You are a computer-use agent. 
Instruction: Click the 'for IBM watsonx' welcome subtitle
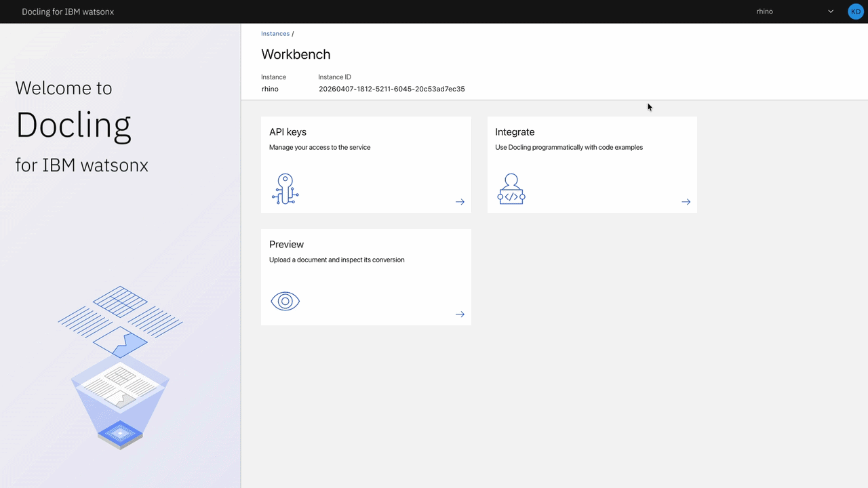coord(82,165)
